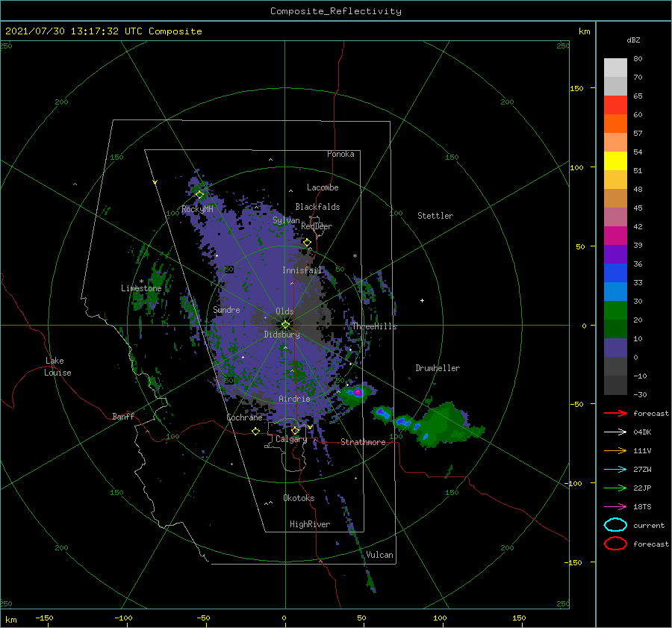Click the HighRiver label
672x628 pixels.
(309, 524)
